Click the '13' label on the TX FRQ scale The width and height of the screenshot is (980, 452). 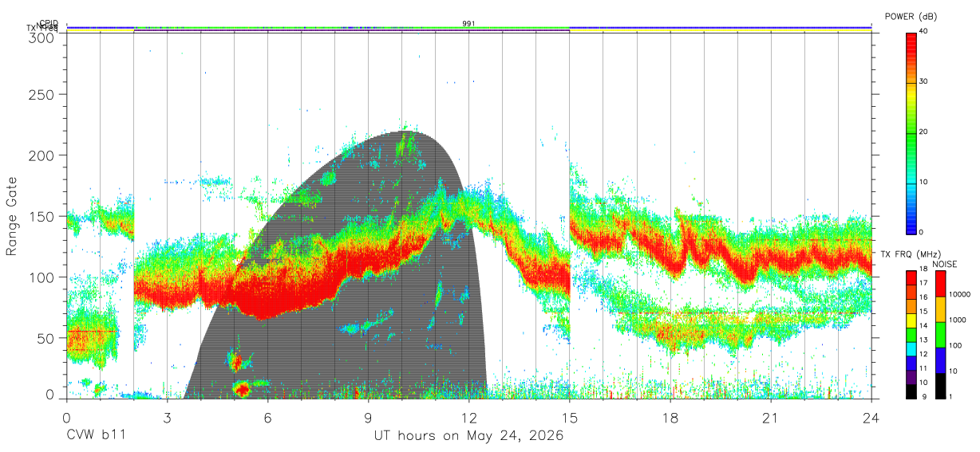[x=924, y=340]
